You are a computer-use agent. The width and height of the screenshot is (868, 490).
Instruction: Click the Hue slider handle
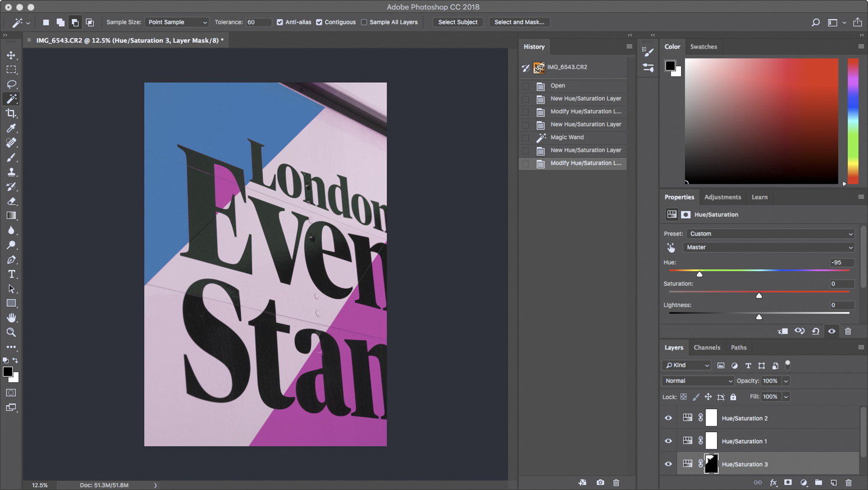[700, 274]
